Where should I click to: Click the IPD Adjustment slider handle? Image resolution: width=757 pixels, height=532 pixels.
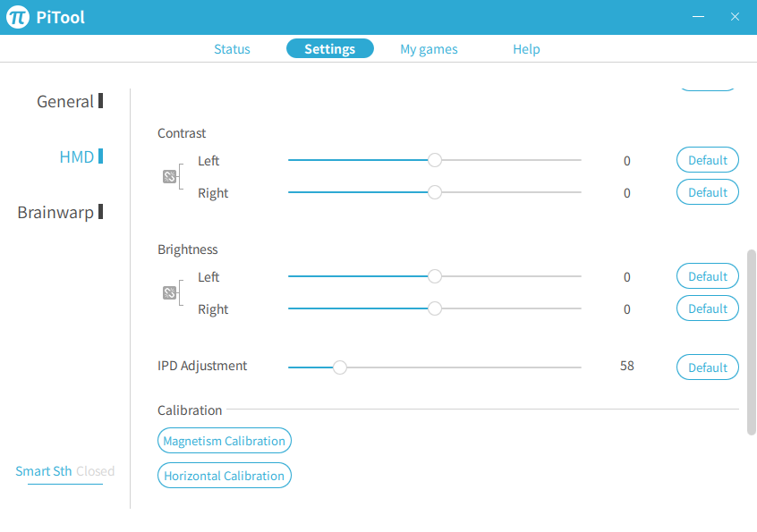click(340, 367)
